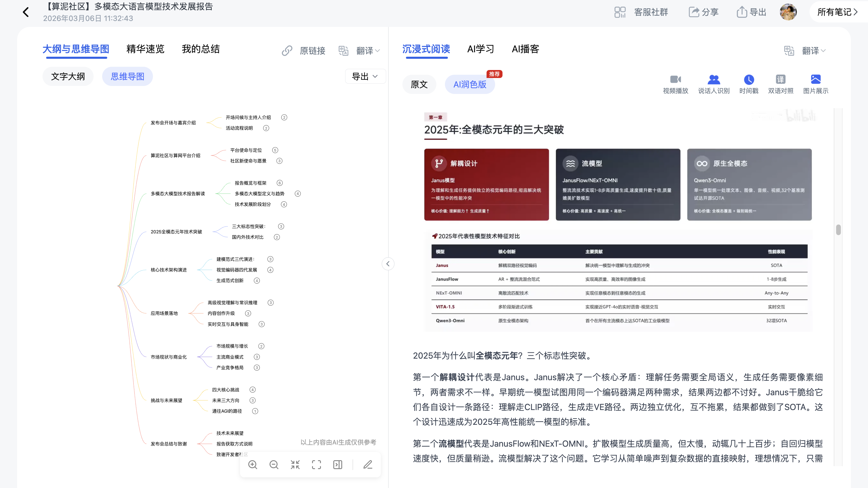Expand the 平台使命与定位 node count
Viewport: 868px width, 488px height.
pyautogui.click(x=275, y=150)
